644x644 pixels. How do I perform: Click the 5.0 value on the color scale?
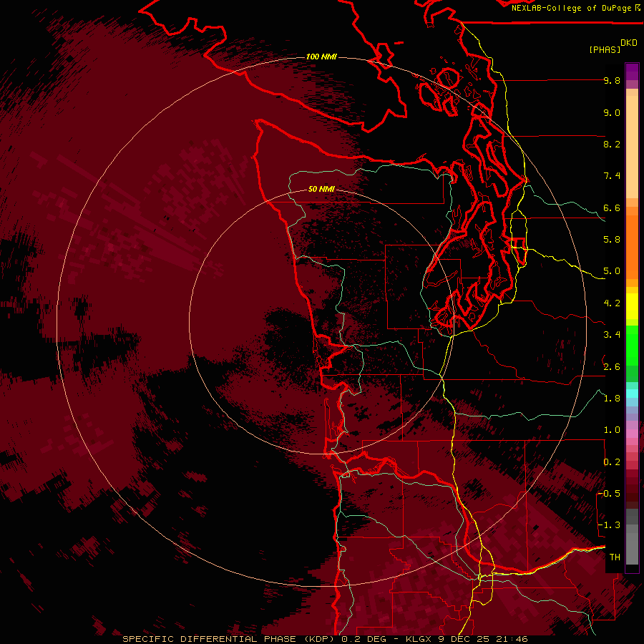[x=612, y=271]
